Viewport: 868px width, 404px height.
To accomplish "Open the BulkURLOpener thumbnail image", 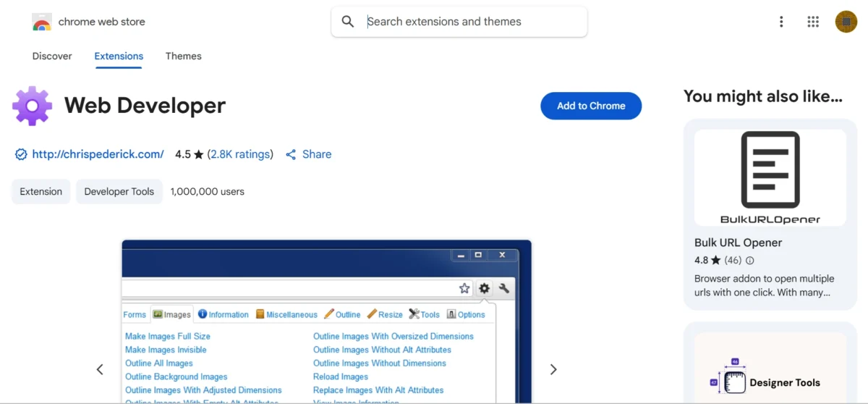I will [x=770, y=177].
